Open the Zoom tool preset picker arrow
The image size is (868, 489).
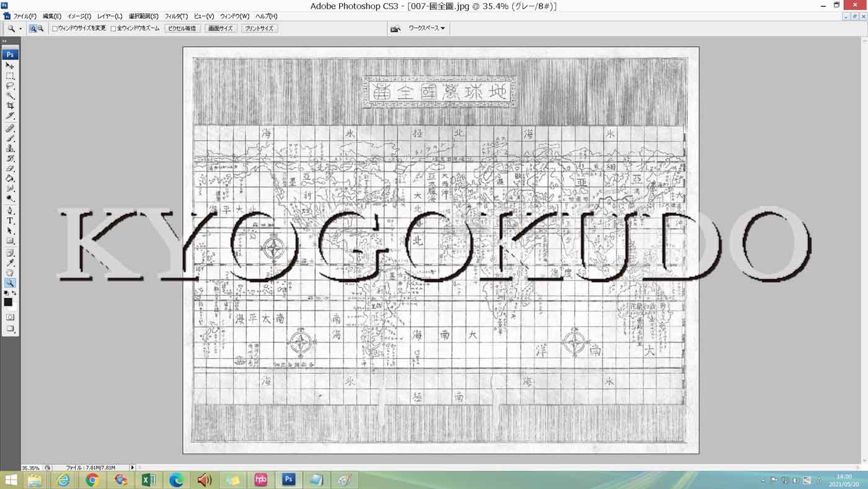20,29
